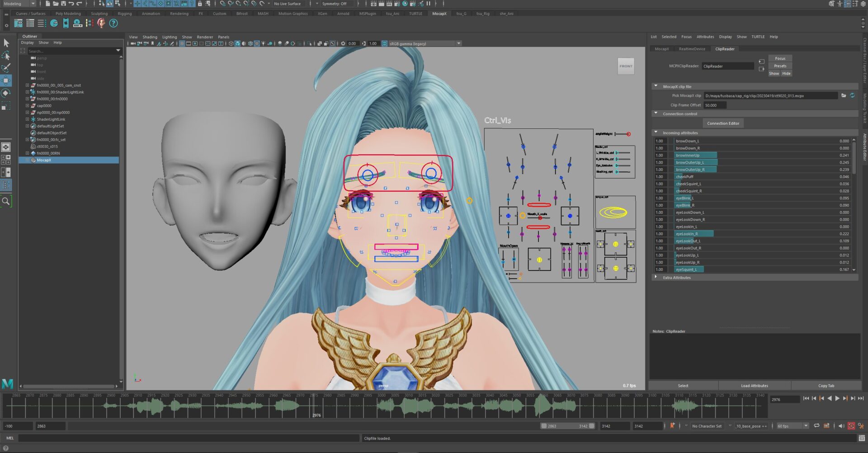This screenshot has width=868, height=453.
Task: Save the scene using the Save icon
Action: click(63, 4)
